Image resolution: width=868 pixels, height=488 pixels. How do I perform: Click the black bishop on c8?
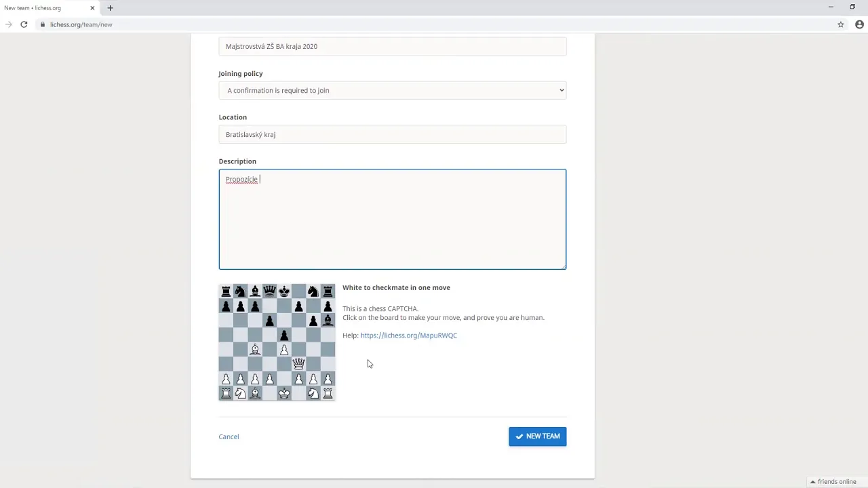pyautogui.click(x=255, y=291)
